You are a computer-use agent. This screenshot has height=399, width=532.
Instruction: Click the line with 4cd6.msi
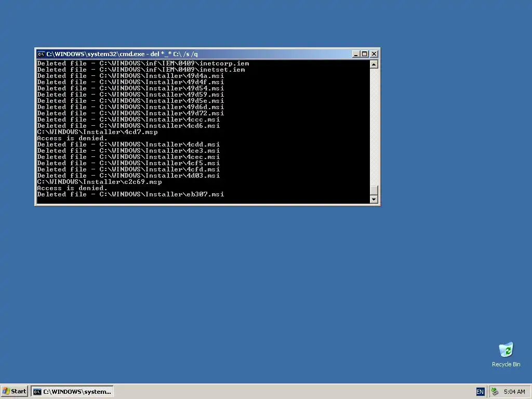pyautogui.click(x=129, y=126)
